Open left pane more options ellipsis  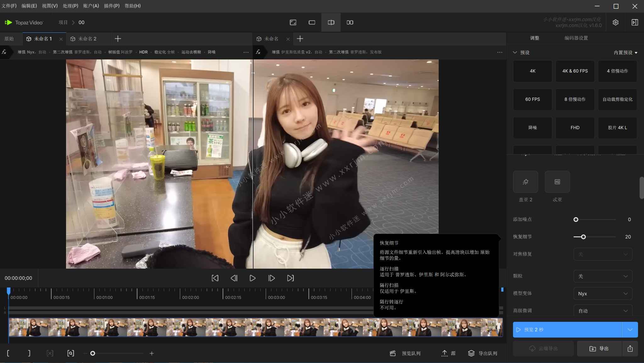click(246, 52)
